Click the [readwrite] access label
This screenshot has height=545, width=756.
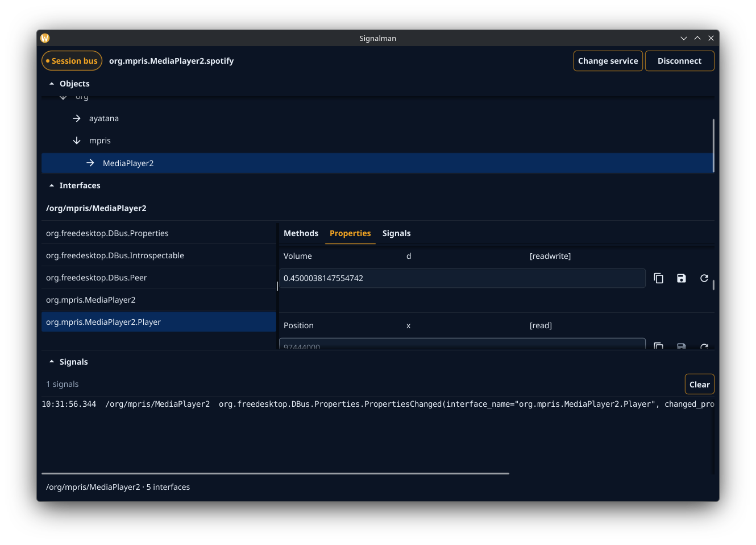tap(550, 256)
